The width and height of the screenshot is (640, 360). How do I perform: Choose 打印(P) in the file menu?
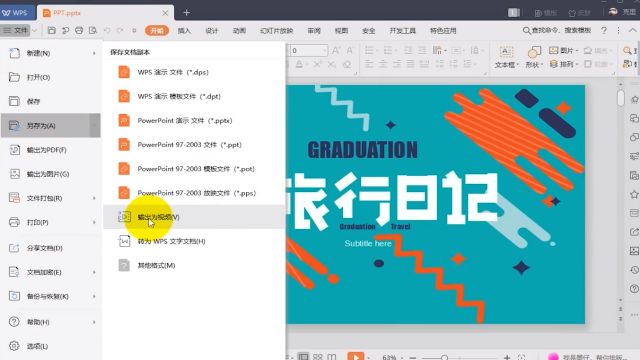(x=51, y=222)
